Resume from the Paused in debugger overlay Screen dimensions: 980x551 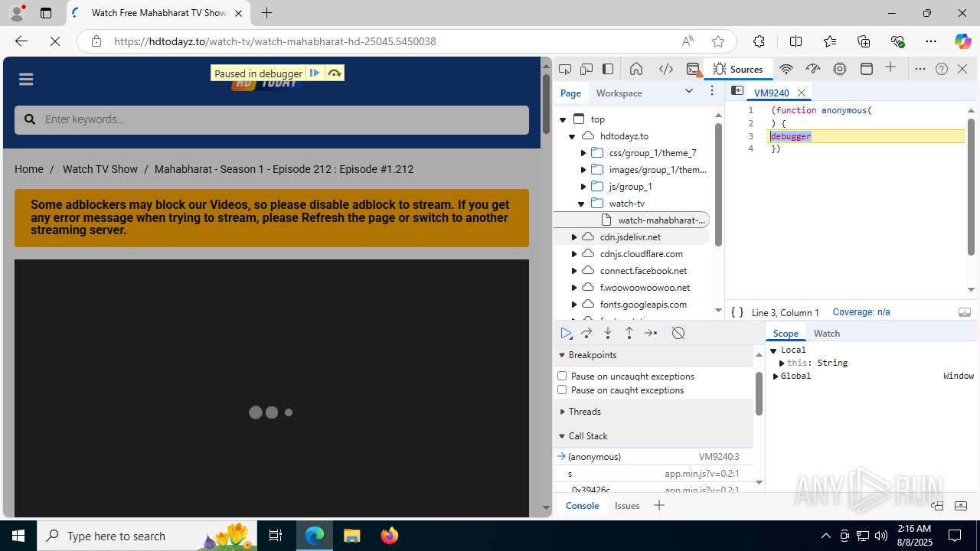[315, 73]
